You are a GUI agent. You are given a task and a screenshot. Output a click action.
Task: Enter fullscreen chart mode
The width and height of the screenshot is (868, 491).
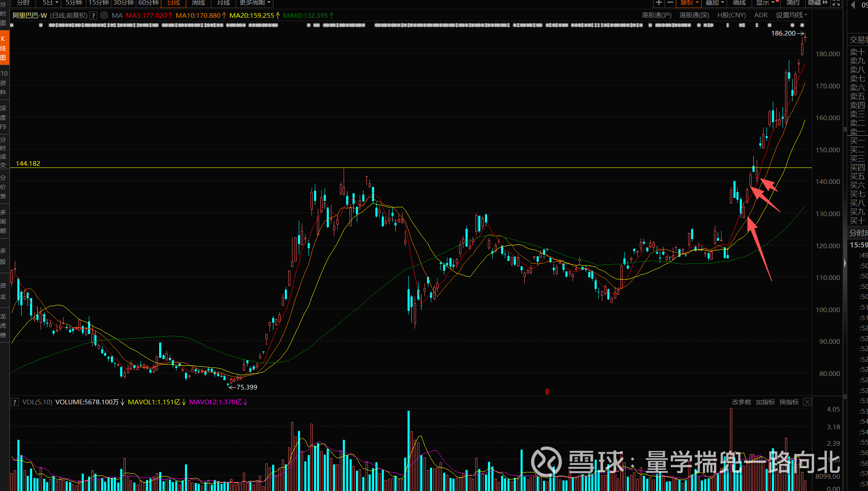pyautogui.click(x=836, y=3)
